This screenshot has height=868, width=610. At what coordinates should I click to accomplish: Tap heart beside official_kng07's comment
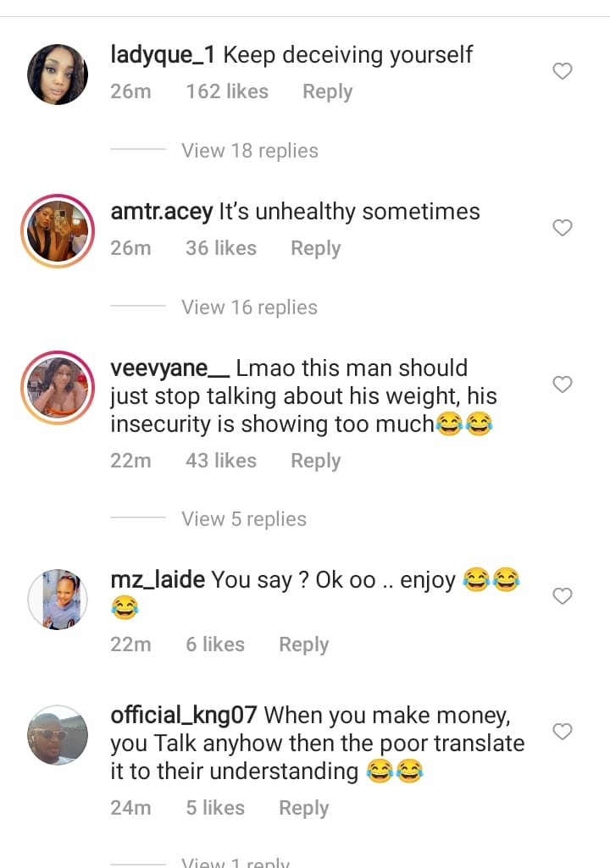tap(563, 731)
